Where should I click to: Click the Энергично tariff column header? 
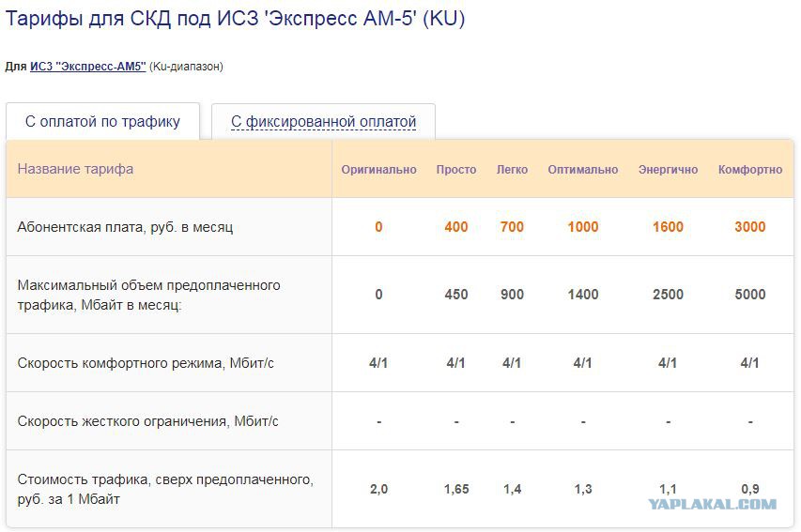coord(669,170)
